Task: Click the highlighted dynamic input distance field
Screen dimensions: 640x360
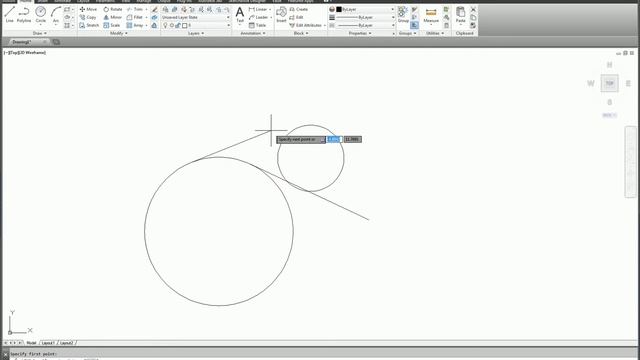Action: pos(334,139)
